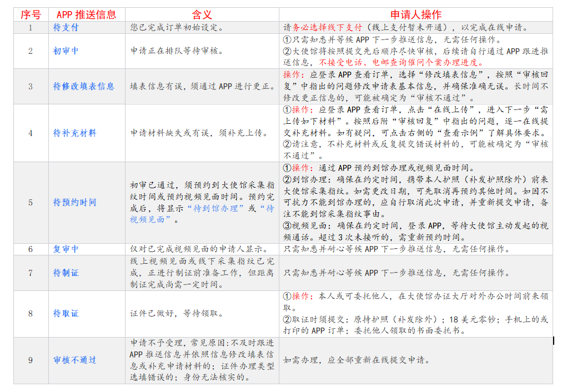This screenshot has width=567, height=392.
Task: Click the row number 8 cell
Action: click(x=31, y=314)
